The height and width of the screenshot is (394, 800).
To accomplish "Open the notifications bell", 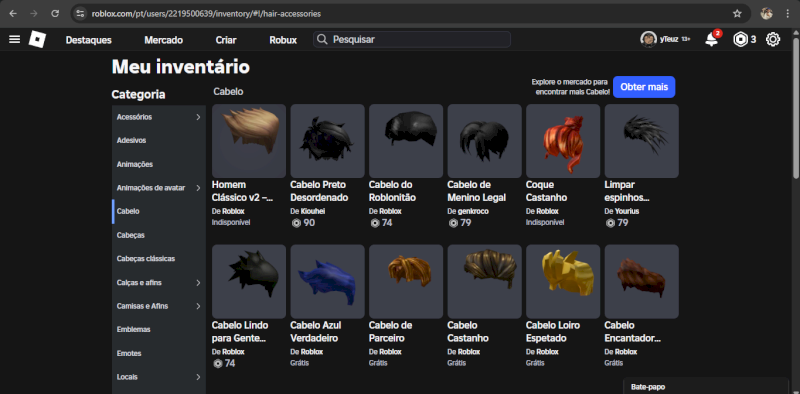I will (x=711, y=39).
